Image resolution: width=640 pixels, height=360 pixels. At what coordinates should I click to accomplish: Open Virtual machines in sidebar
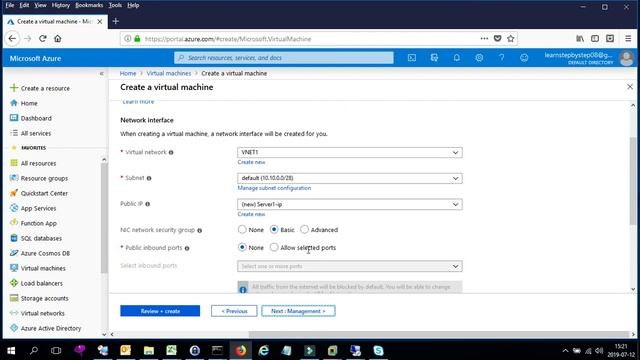(43, 268)
